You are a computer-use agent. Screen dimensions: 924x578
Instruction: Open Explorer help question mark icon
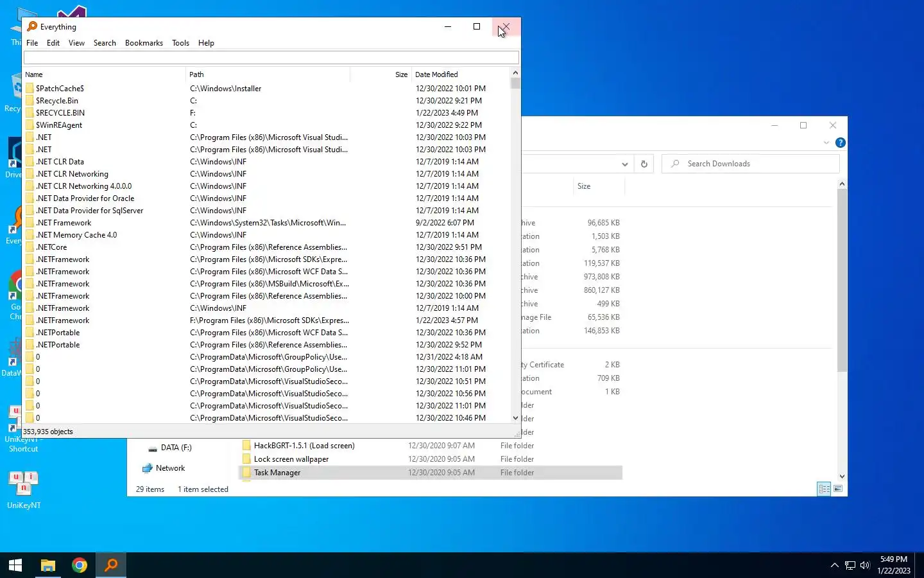pos(841,143)
